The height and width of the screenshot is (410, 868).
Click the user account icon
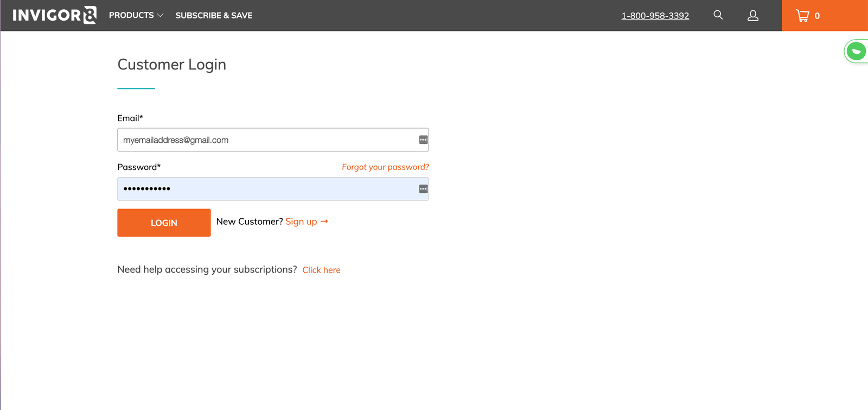click(752, 16)
